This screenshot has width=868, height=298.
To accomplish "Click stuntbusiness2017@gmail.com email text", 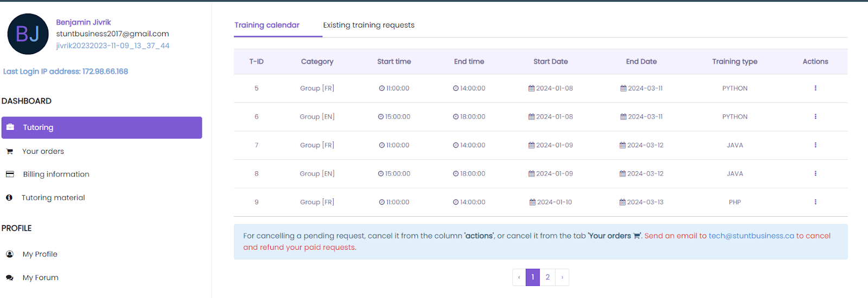I will pos(113,34).
